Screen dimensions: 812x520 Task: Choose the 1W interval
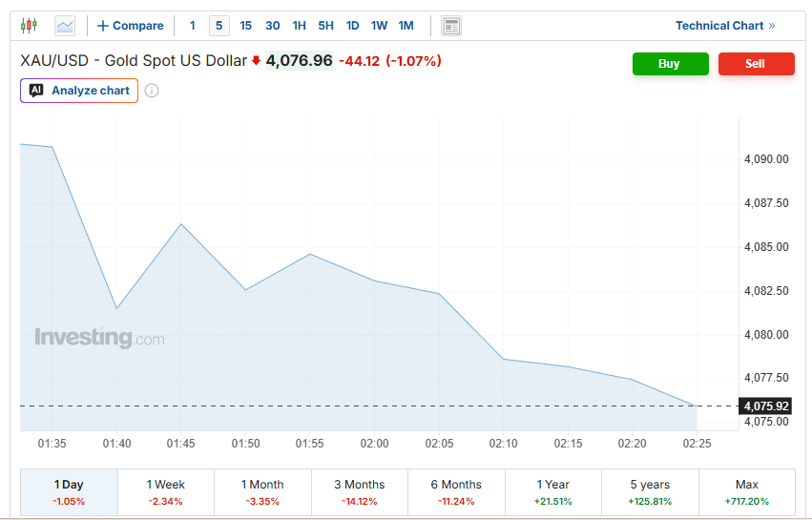tap(379, 26)
